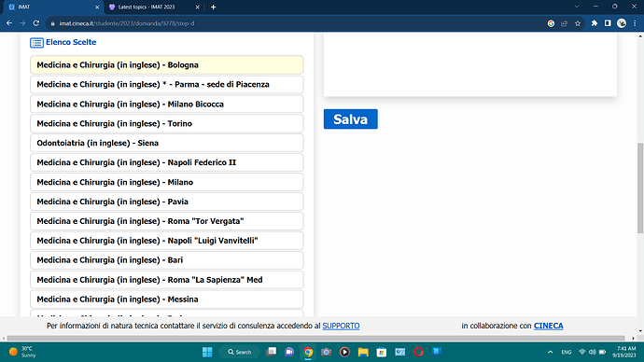Close the IMAT tab
The width and height of the screenshot is (644, 362).
click(97, 7)
